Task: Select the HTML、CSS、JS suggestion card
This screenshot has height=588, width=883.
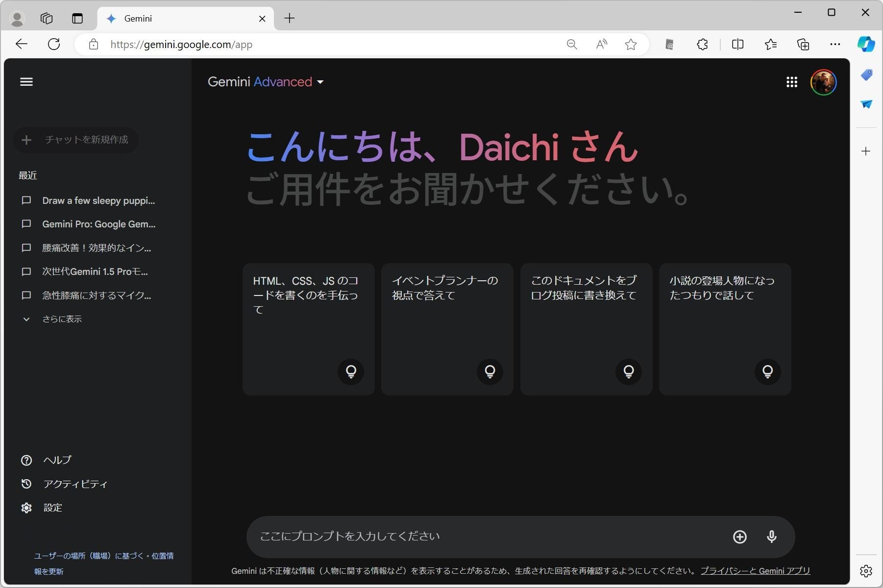Action: [309, 329]
